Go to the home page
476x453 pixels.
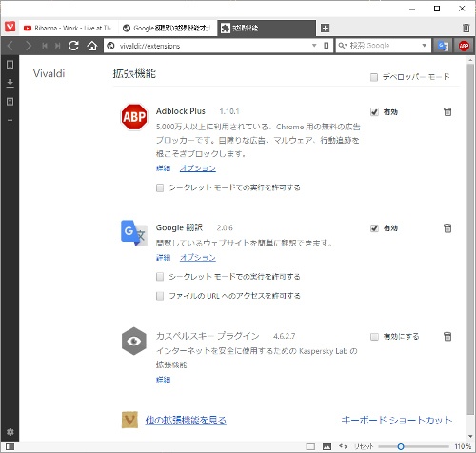(x=92, y=46)
